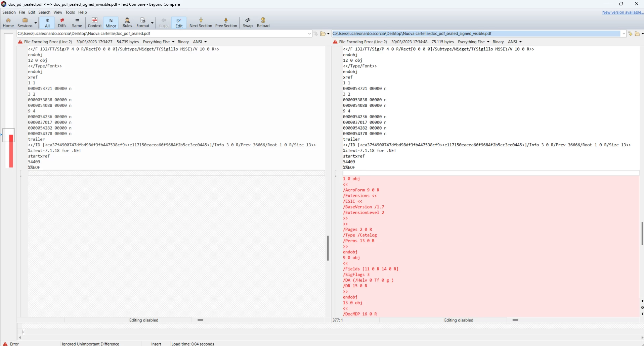Click the left pane Binary label

tap(183, 42)
